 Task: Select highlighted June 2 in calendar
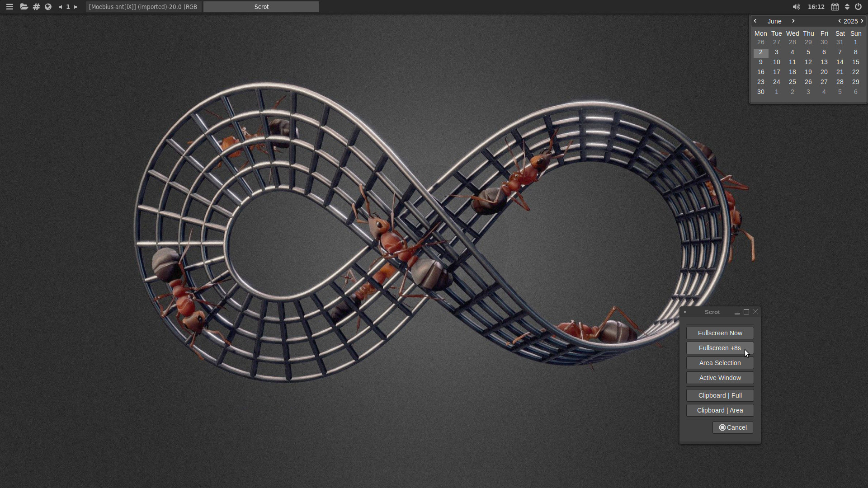click(761, 52)
